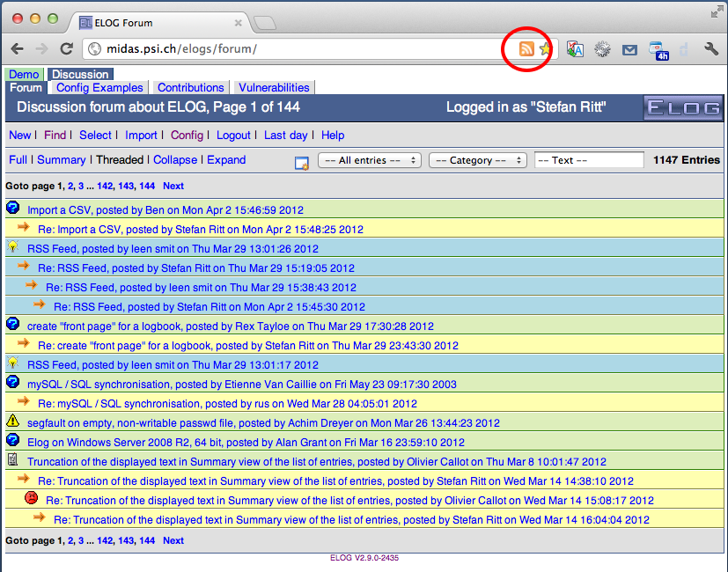The image size is (728, 572).
Task: Click the Logout link
Action: pyautogui.click(x=233, y=136)
